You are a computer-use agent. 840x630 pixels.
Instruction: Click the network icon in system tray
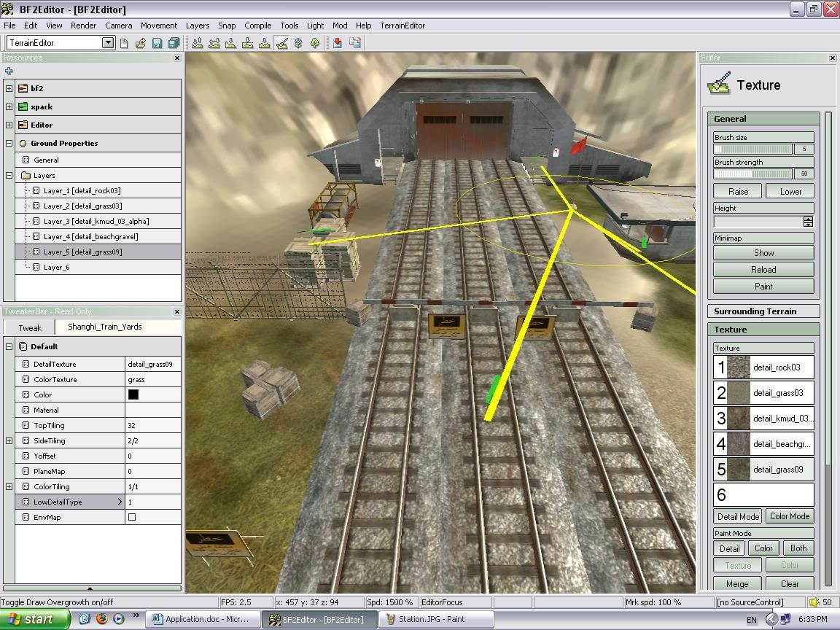785,619
